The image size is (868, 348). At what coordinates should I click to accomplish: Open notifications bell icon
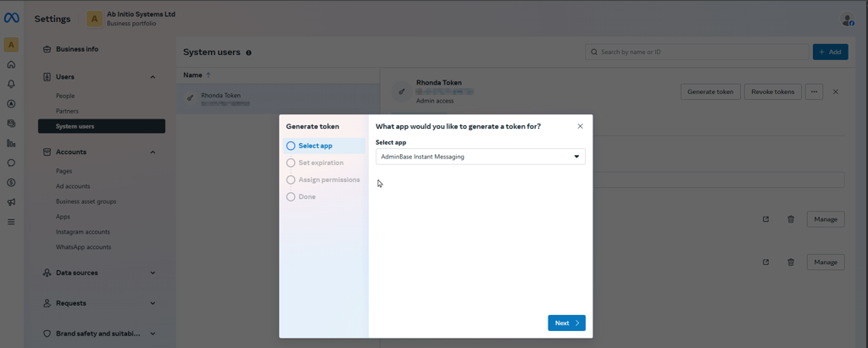tap(11, 84)
